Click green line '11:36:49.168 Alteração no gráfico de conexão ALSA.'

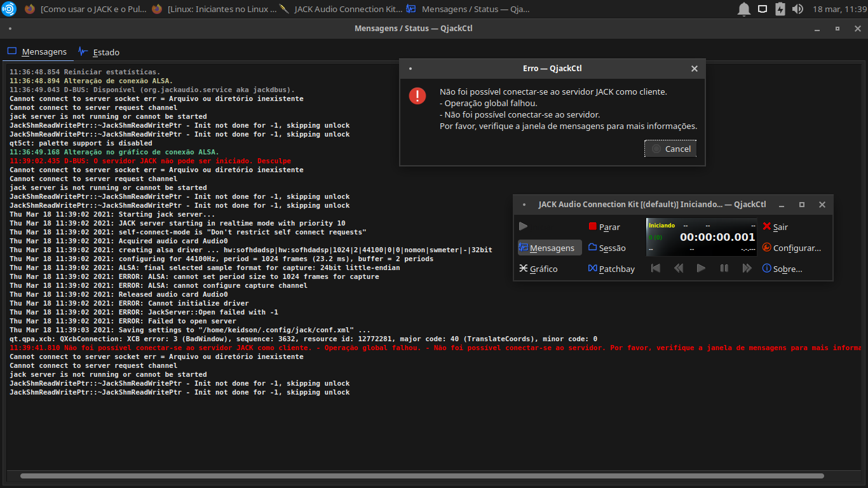(x=114, y=152)
